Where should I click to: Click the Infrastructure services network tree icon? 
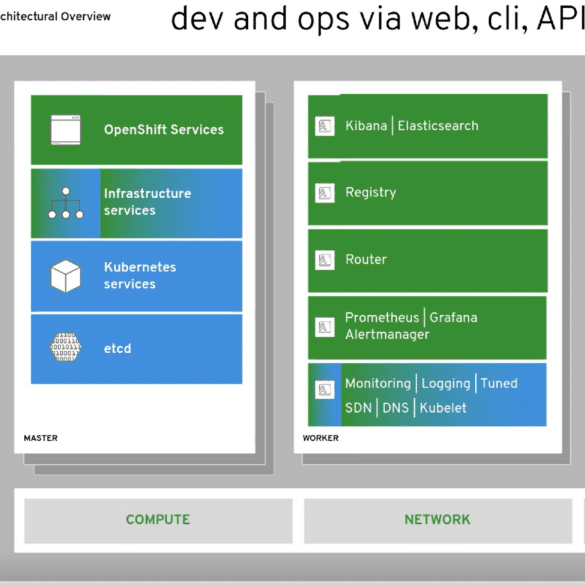[x=66, y=203]
